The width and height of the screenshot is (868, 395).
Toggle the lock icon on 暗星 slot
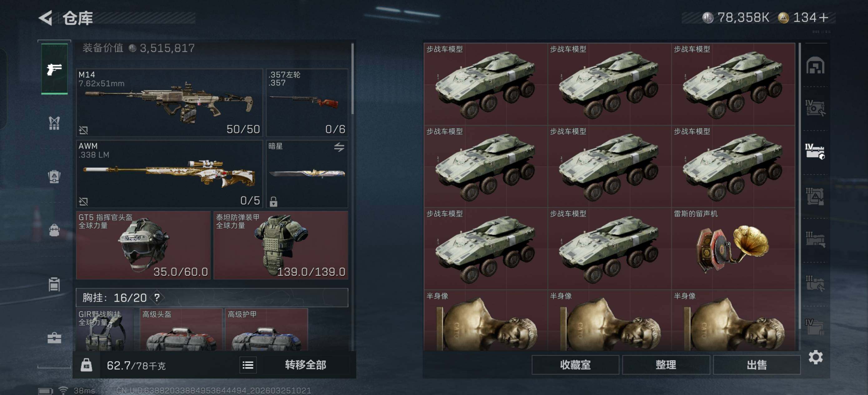pyautogui.click(x=274, y=202)
